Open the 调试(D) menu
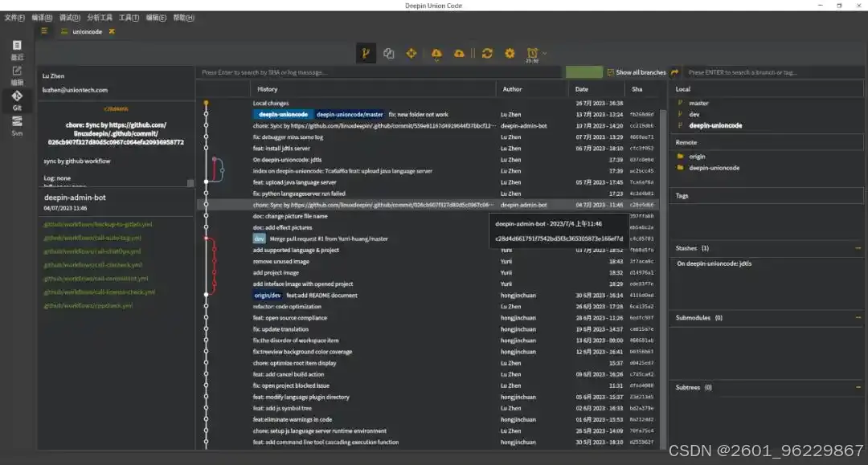 (x=70, y=18)
